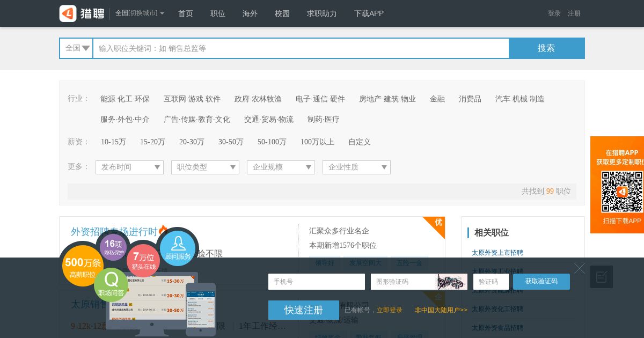Filter by industry 汽车·机械·制造
This screenshot has height=338, width=644.
pos(520,99)
